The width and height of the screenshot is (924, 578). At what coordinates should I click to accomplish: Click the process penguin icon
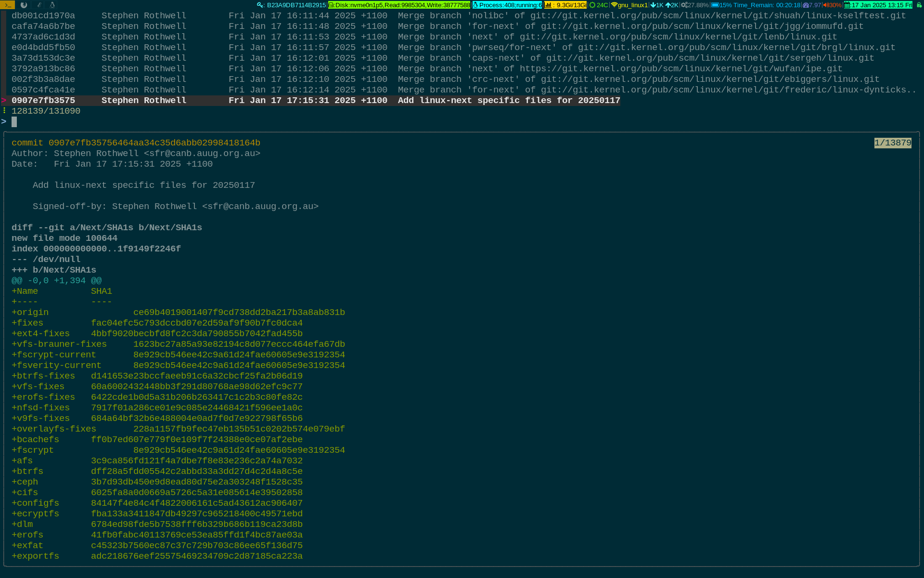pos(475,5)
